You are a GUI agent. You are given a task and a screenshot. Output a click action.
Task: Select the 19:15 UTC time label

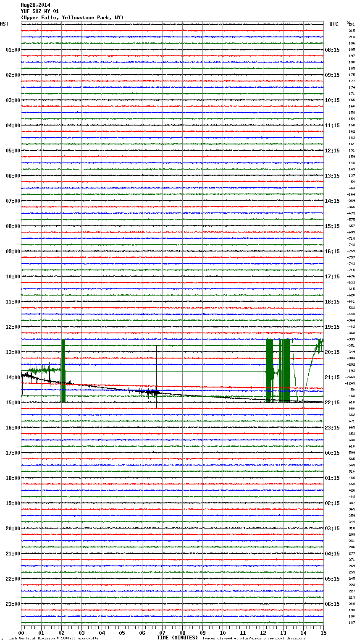click(332, 327)
